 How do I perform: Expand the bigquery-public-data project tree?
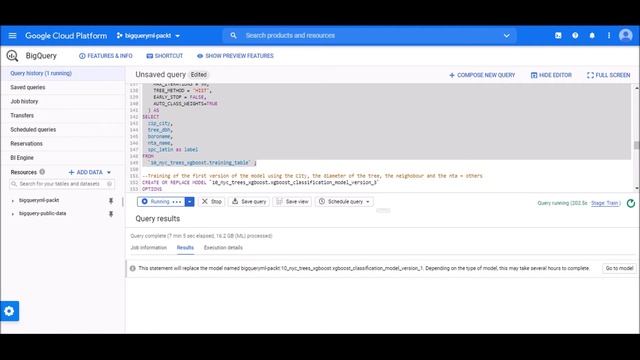coord(13,214)
